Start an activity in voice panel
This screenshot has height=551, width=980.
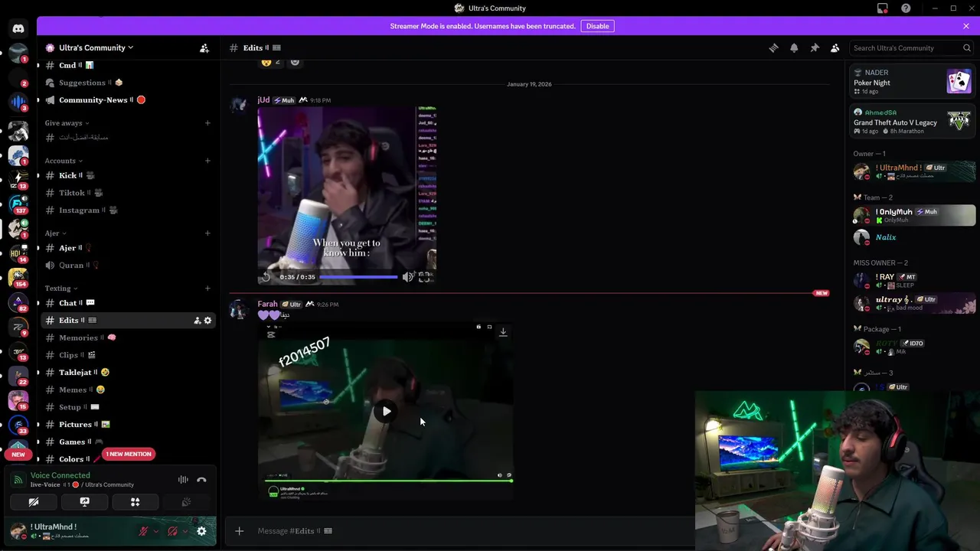135,502
